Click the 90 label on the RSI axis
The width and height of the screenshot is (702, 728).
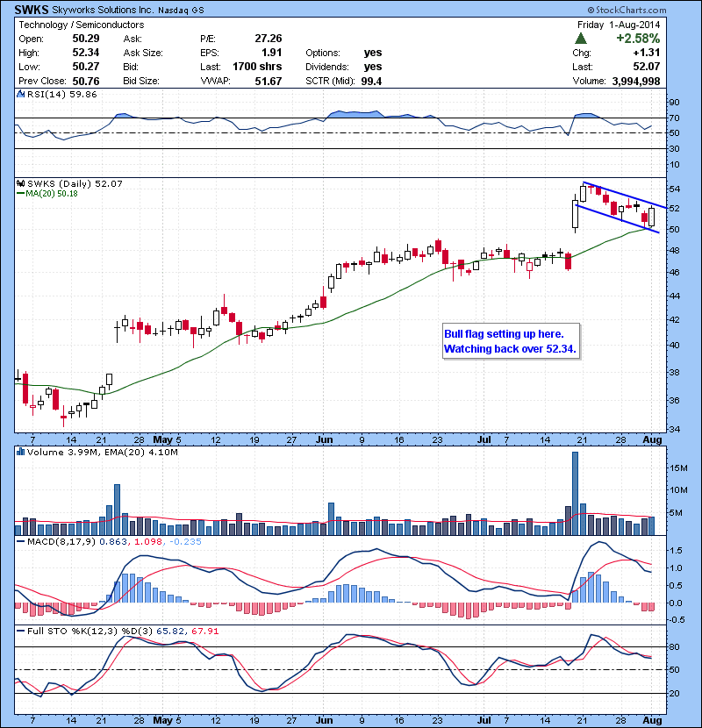click(674, 102)
